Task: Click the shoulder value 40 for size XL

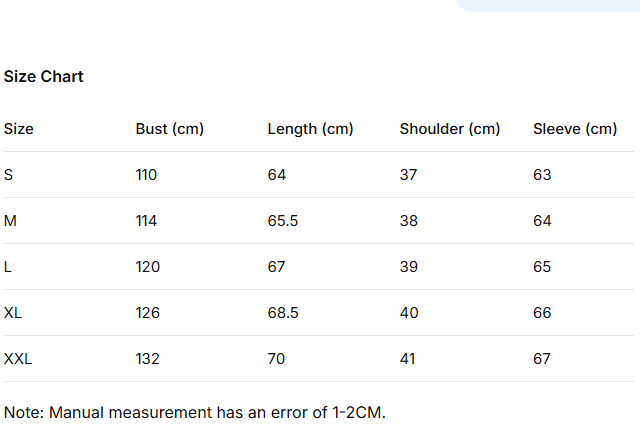Action: point(409,313)
